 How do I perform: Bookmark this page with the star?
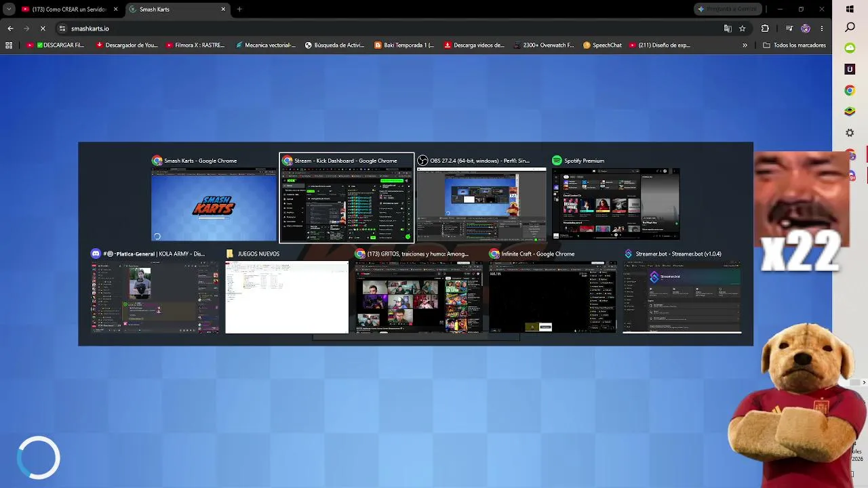pos(743,28)
